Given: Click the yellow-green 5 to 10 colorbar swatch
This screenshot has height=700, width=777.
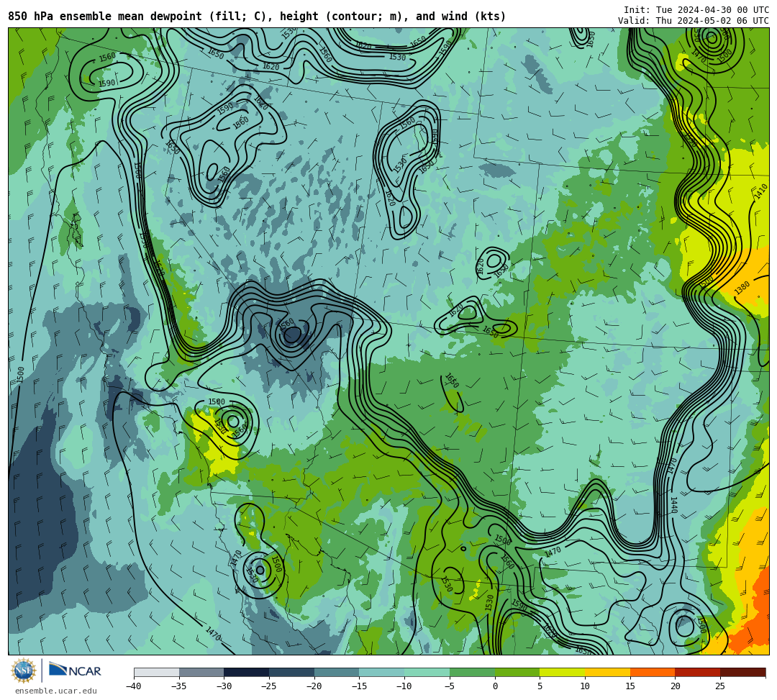Looking at the screenshot, I should (x=563, y=672).
